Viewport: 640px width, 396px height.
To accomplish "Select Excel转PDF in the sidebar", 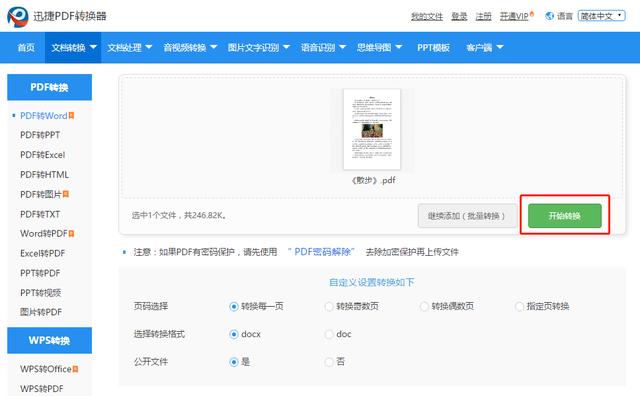I will 42,253.
